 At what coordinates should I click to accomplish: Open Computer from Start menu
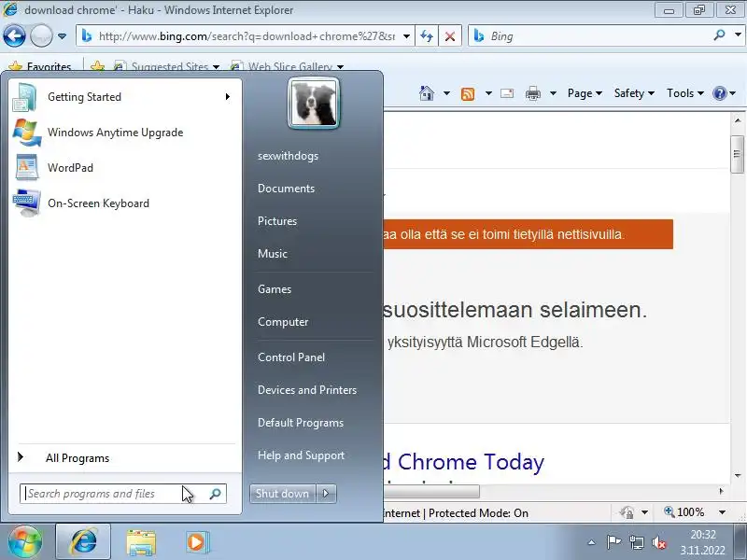click(x=283, y=322)
